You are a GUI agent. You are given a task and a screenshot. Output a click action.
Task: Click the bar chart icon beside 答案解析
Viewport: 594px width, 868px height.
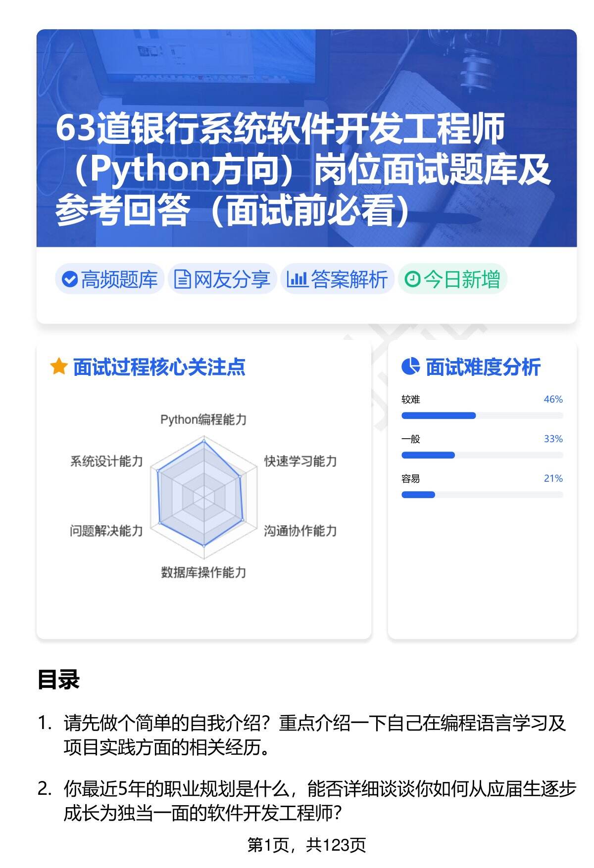tap(297, 279)
